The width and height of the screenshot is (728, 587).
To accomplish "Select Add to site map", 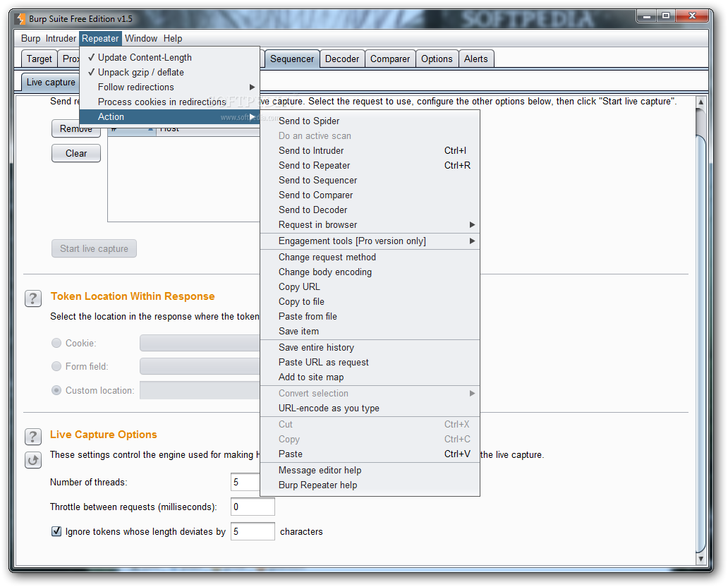I will click(370, 377).
